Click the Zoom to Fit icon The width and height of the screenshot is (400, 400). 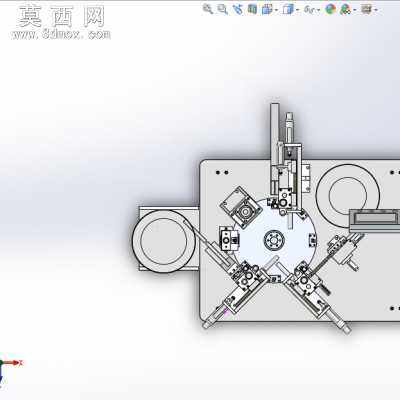(x=208, y=9)
